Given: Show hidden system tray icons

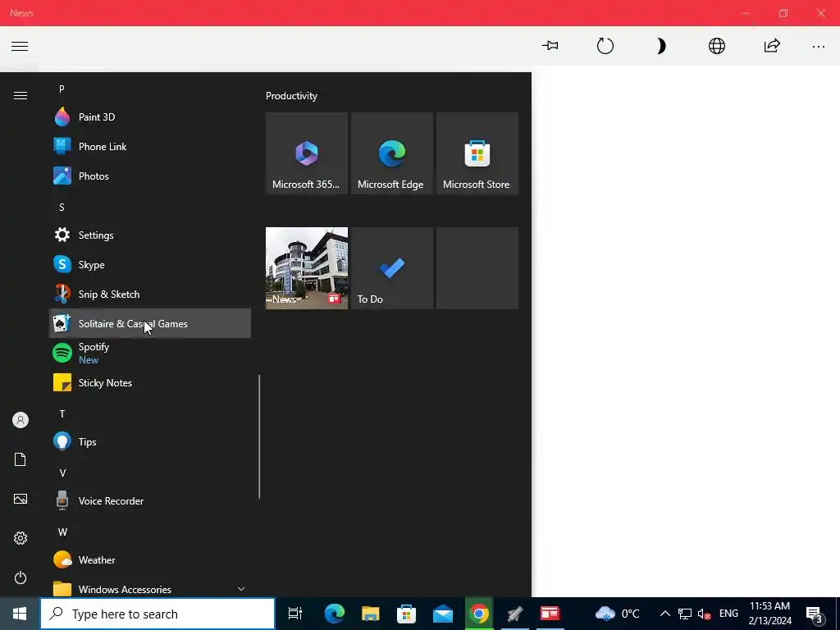Looking at the screenshot, I should (664, 614).
